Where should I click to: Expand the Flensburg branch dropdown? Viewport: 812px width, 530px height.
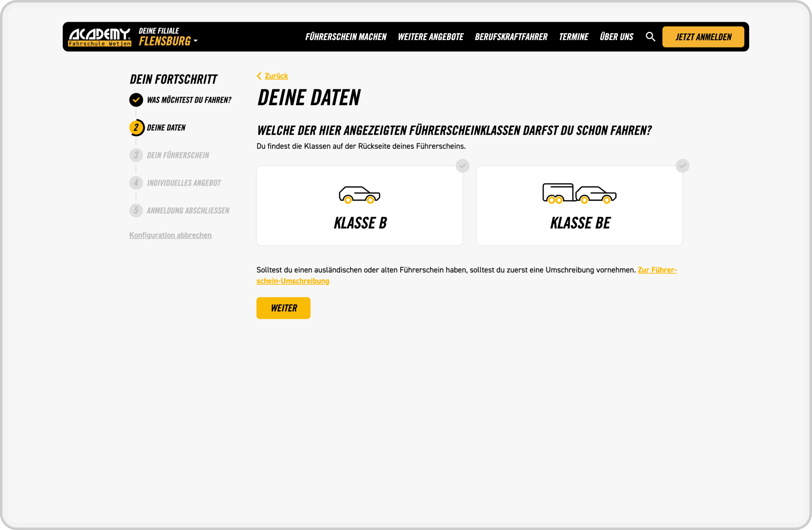pos(168,41)
